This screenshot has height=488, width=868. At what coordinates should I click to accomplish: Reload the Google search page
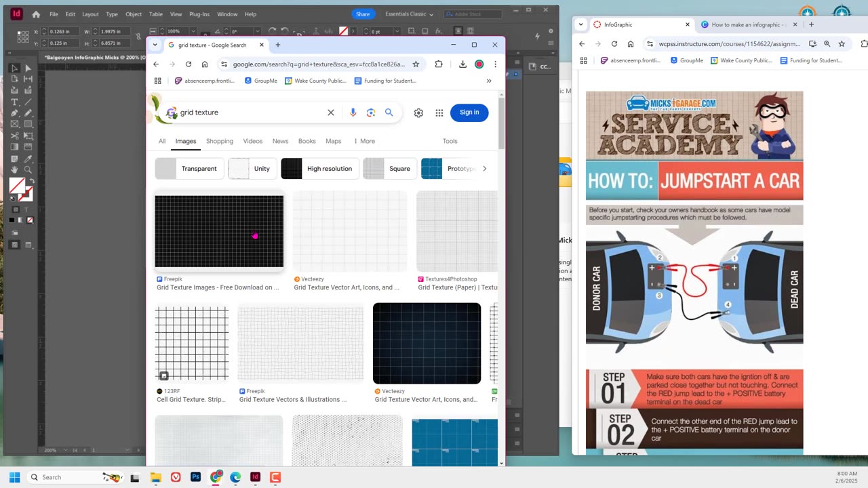pos(188,64)
